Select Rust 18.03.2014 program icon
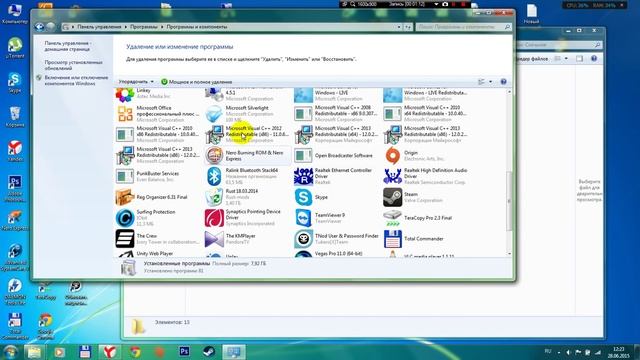 click(x=214, y=197)
